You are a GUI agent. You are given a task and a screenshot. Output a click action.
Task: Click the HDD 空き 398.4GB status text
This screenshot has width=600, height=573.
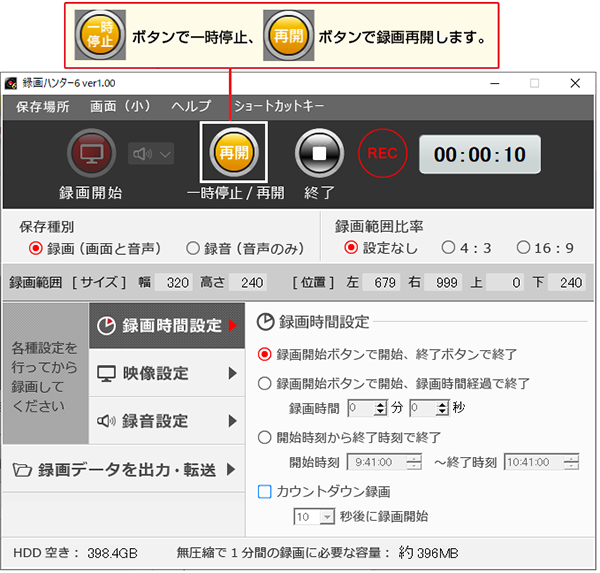(75, 553)
